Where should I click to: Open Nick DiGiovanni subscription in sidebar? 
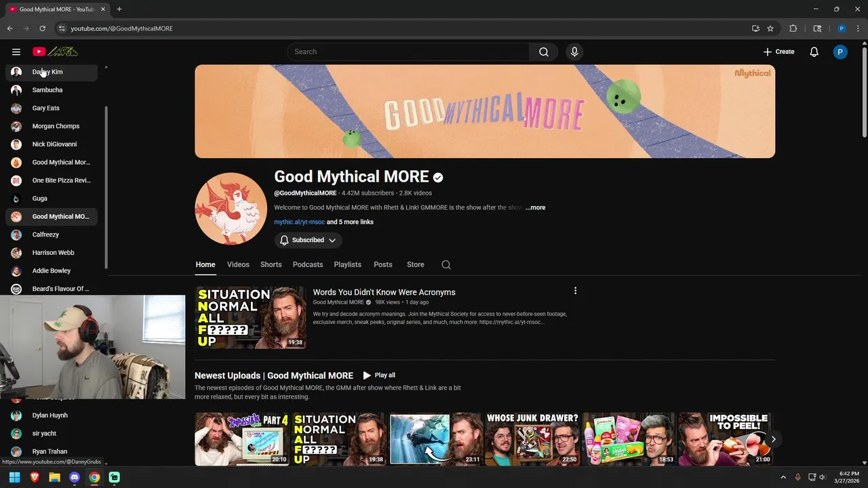click(52, 144)
